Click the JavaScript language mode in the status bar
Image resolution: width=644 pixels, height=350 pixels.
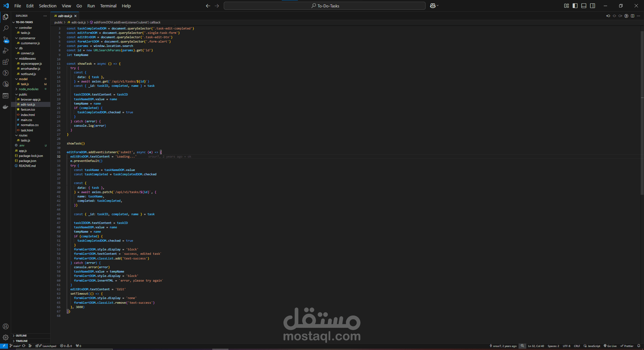point(592,346)
